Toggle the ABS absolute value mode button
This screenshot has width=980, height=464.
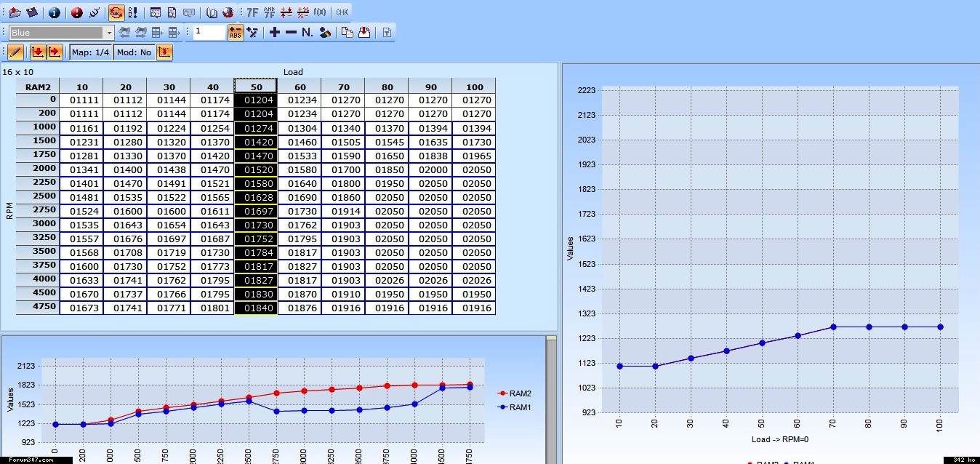235,32
